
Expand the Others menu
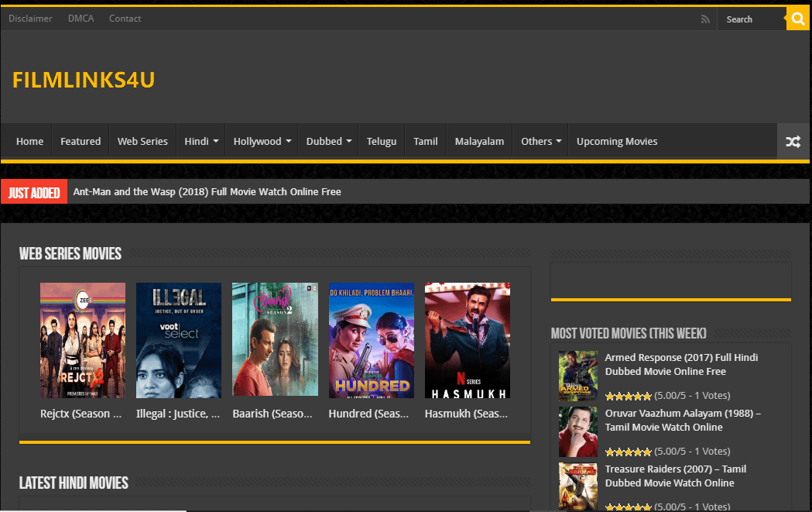pyautogui.click(x=541, y=142)
